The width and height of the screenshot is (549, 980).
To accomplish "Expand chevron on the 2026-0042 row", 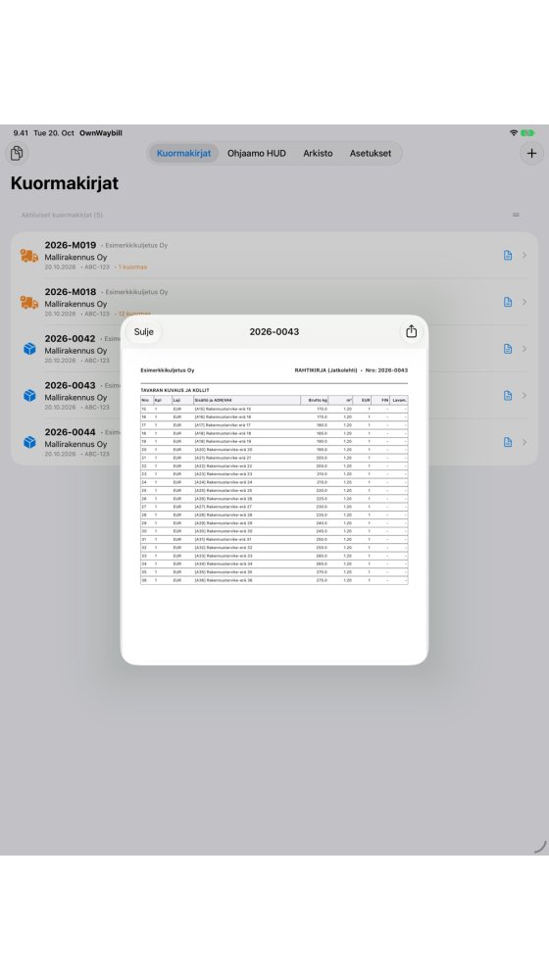I will coord(524,349).
